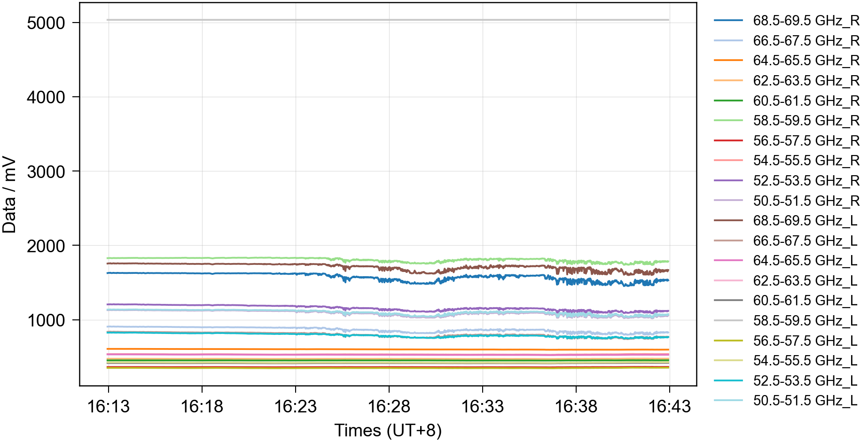Select the "Times (UT+8)" x-axis title
The width and height of the screenshot is (868, 442).
388,430
